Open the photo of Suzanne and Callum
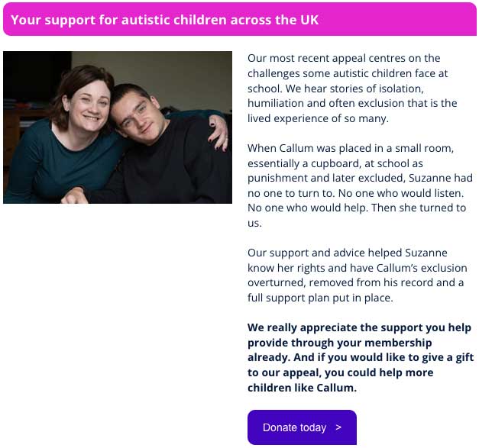The image size is (479, 448). pyautogui.click(x=118, y=127)
